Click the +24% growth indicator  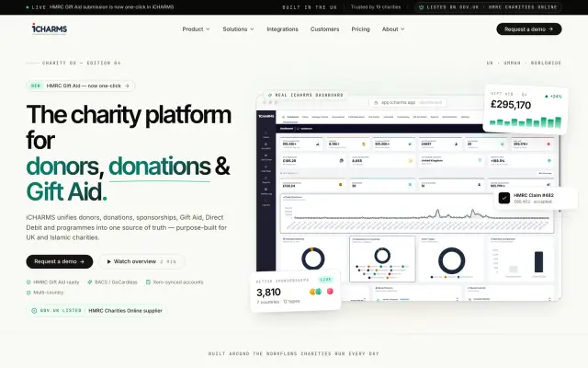(553, 97)
